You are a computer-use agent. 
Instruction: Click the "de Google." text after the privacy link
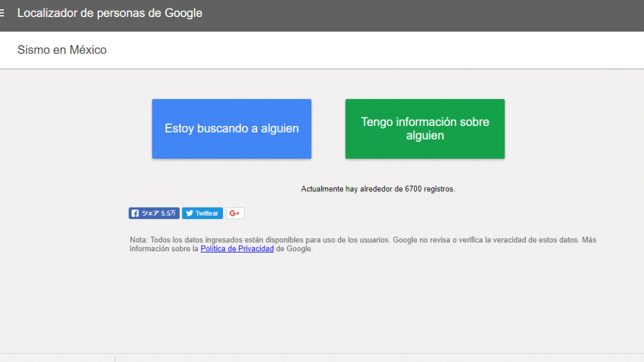pyautogui.click(x=294, y=248)
